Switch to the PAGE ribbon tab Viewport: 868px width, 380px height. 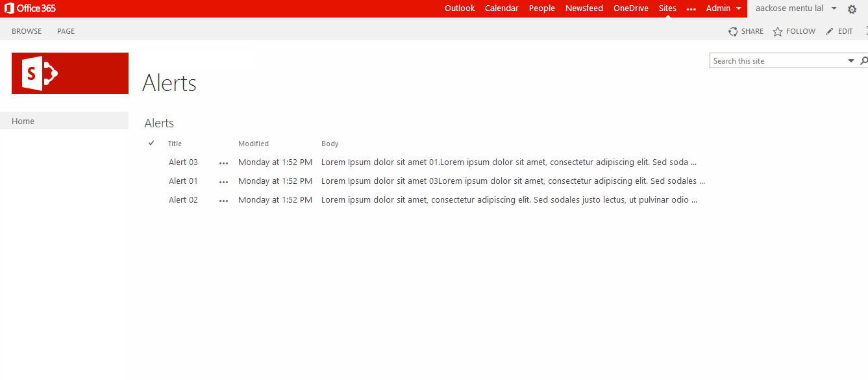[66, 31]
